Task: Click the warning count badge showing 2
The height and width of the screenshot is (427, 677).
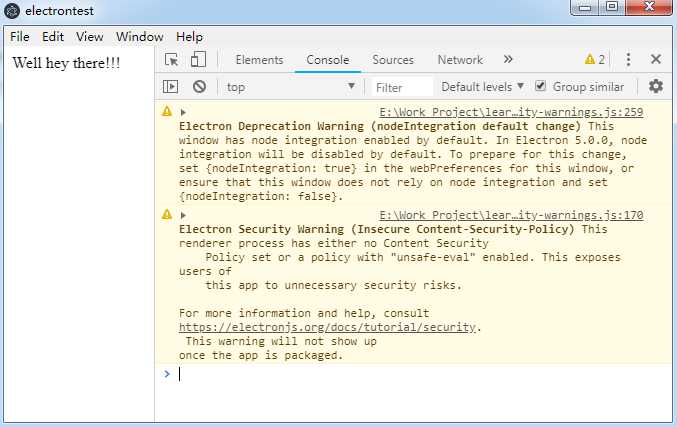Action: pyautogui.click(x=595, y=59)
